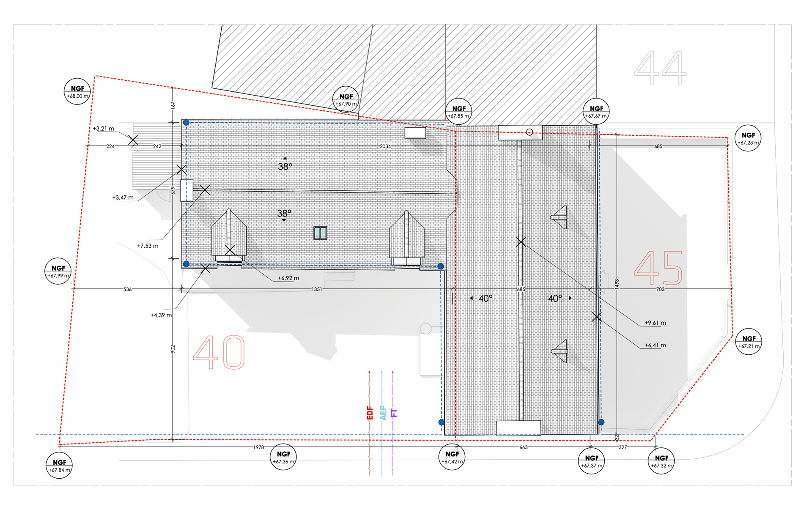
Task: Select the light blue AEP network label
Action: tap(383, 413)
